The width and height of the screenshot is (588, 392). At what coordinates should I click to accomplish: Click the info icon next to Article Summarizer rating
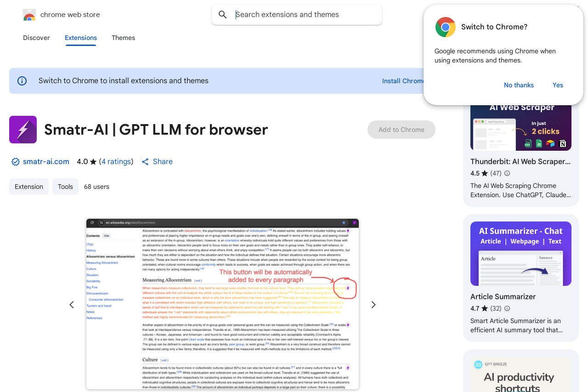(x=507, y=308)
